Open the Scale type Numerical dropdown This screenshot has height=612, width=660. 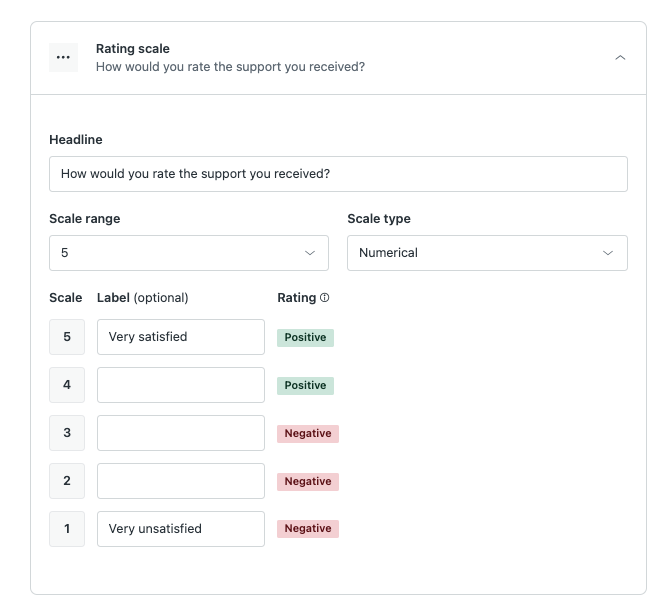[x=487, y=253]
